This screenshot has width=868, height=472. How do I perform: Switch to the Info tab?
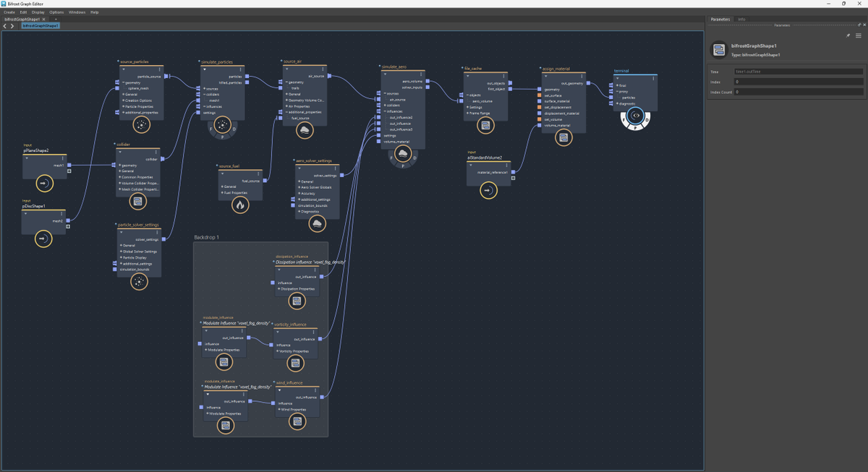click(742, 20)
